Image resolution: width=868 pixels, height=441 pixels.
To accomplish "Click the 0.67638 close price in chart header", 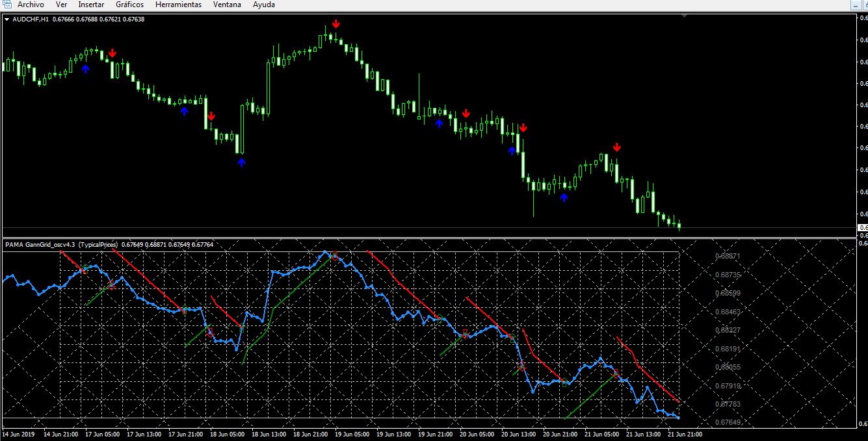I will coord(133,19).
